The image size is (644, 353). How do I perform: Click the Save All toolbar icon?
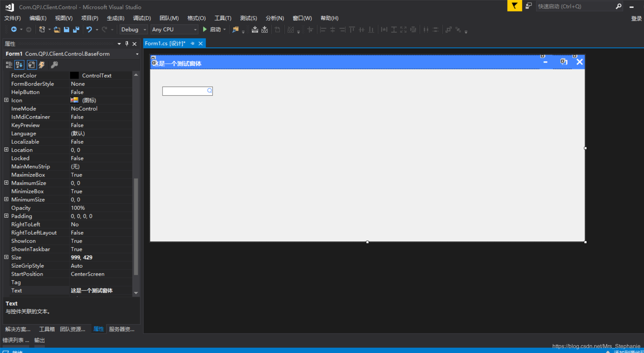[x=76, y=30]
